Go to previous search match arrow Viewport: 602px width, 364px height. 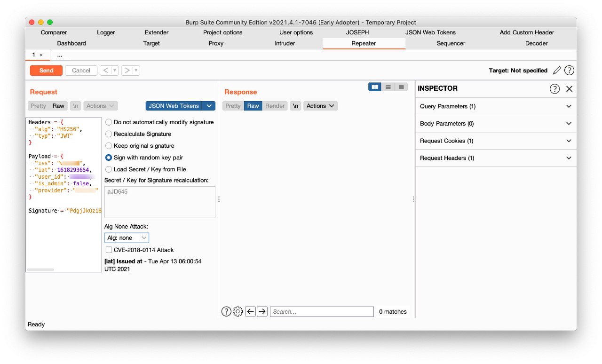click(251, 311)
